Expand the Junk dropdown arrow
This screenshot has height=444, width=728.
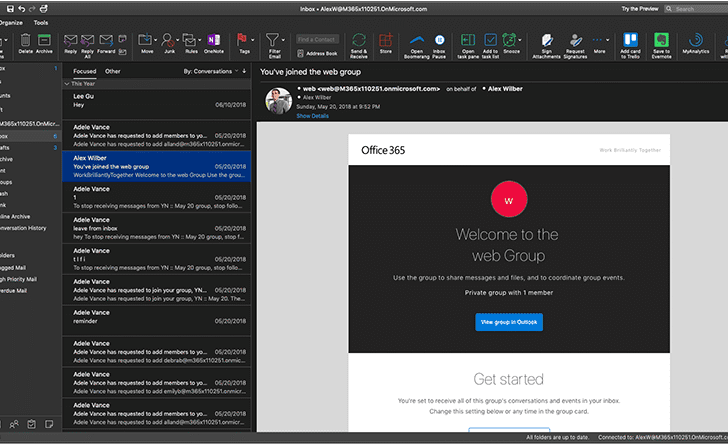177,40
